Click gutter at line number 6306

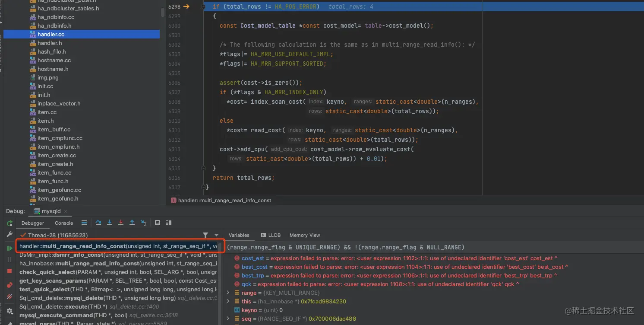174,83
